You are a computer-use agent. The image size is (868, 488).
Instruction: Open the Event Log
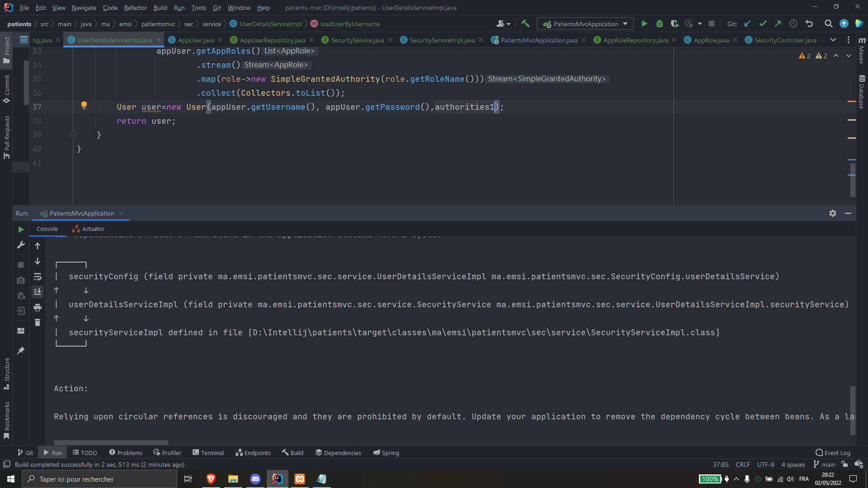pos(833,452)
